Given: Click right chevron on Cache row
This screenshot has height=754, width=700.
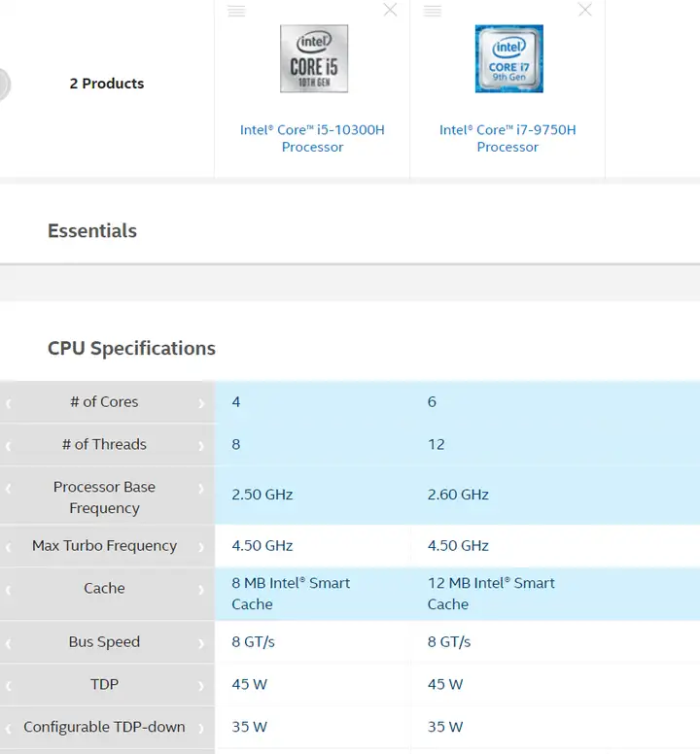Looking at the screenshot, I should point(201,590).
